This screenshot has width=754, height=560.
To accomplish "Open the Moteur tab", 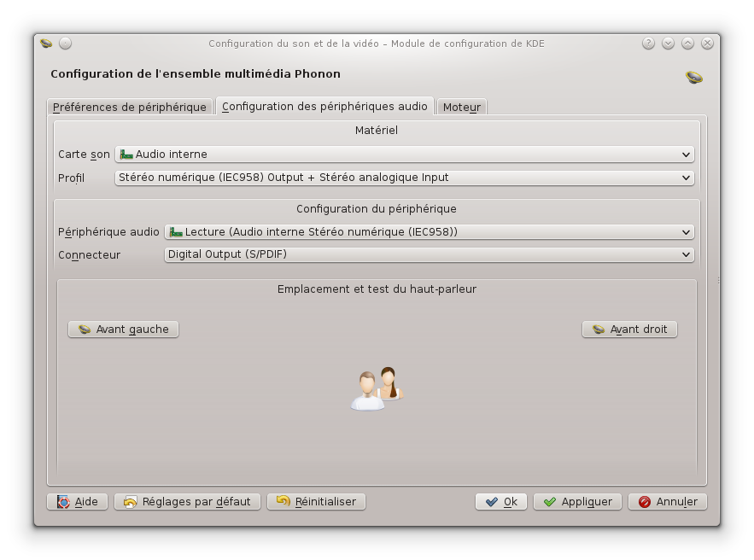I will 462,107.
